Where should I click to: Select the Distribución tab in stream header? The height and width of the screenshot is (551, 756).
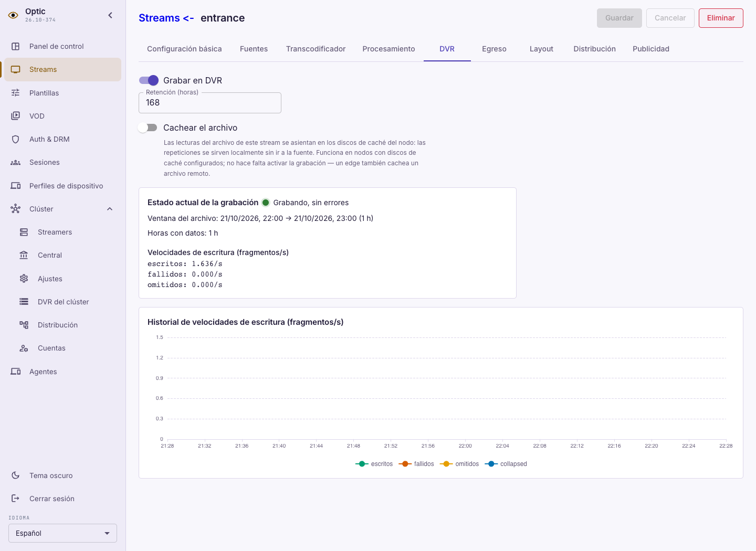point(594,49)
